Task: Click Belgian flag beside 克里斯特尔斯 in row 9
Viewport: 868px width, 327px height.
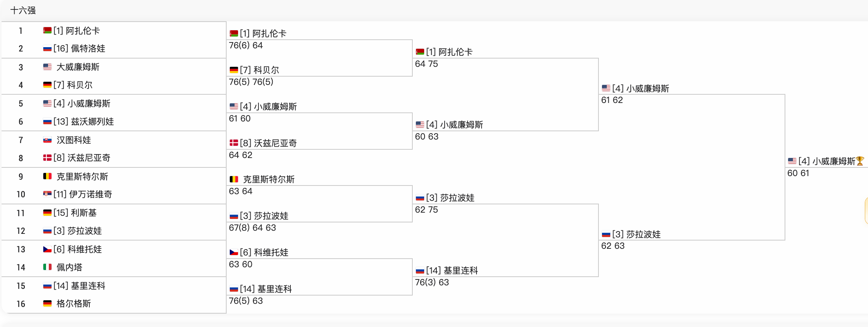Action: (x=47, y=176)
